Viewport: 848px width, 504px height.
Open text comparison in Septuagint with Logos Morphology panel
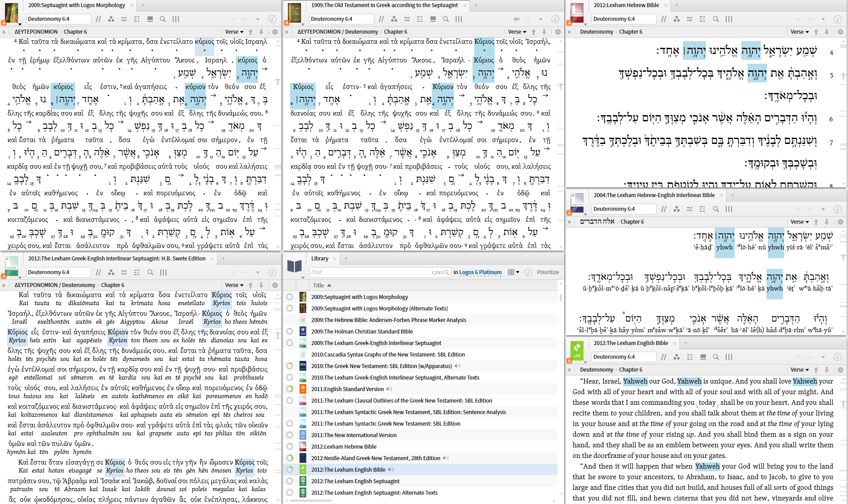124,19
